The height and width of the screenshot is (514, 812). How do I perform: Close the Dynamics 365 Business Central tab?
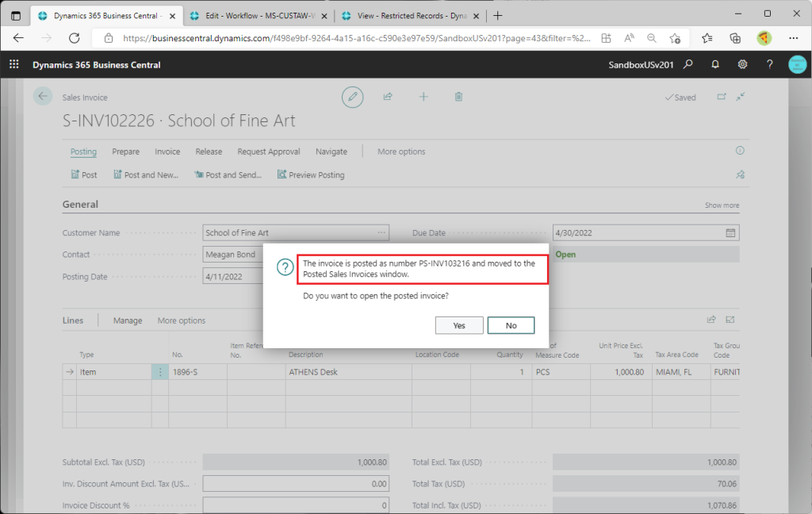[x=172, y=16]
